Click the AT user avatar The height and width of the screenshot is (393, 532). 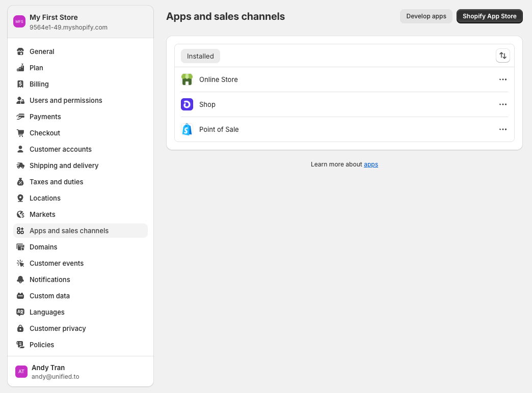21,372
